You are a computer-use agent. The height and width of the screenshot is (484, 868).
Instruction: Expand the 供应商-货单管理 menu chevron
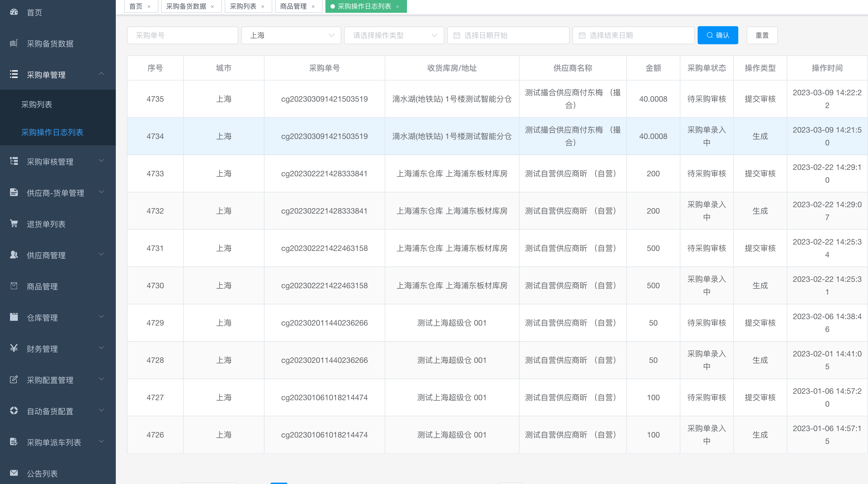pyautogui.click(x=101, y=192)
